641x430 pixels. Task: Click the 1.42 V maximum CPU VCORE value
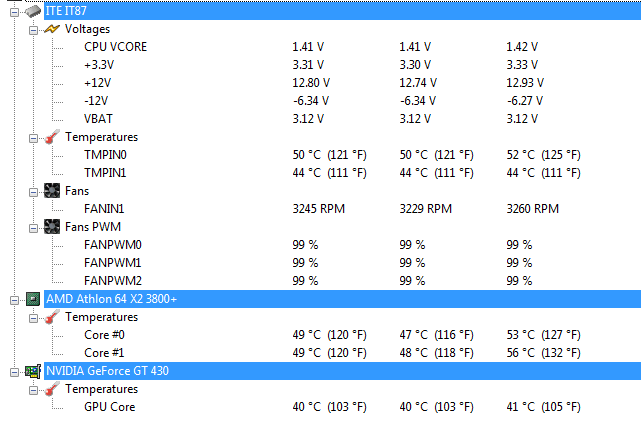pyautogui.click(x=522, y=47)
